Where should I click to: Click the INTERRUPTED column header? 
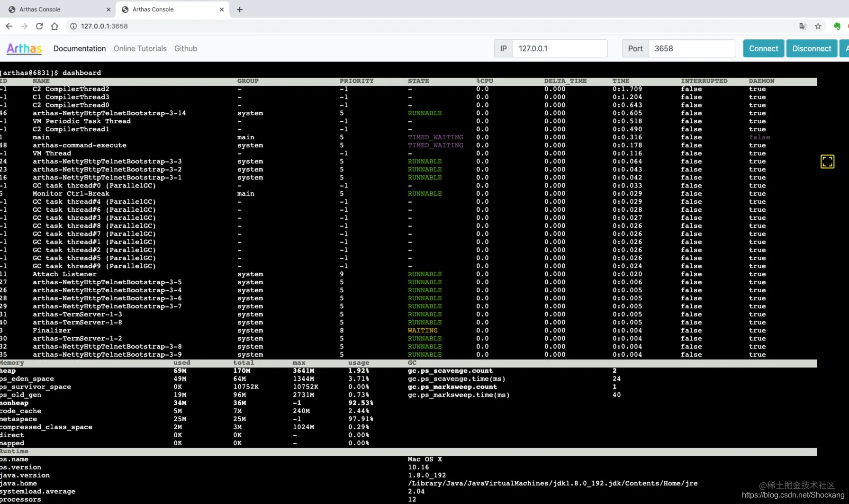click(x=704, y=81)
